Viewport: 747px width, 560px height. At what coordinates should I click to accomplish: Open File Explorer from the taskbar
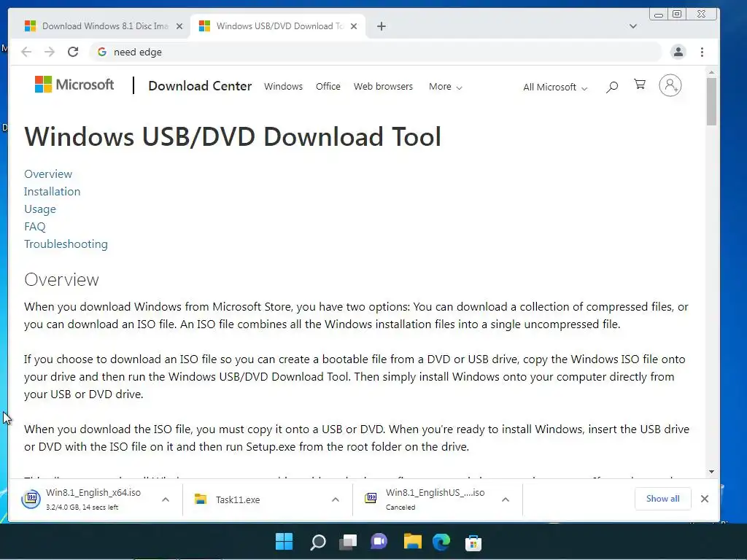(x=413, y=542)
